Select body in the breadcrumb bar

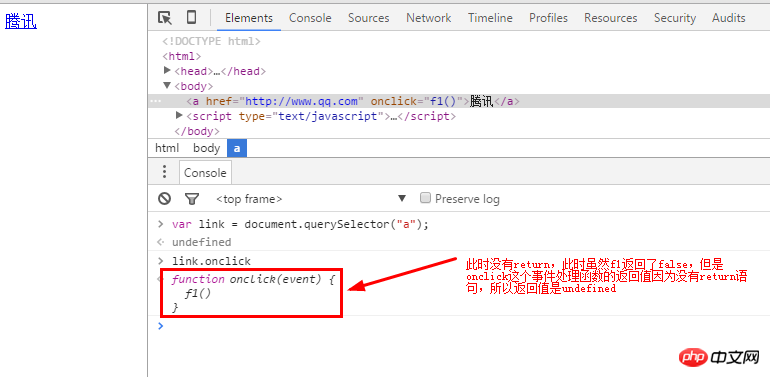[206, 148]
